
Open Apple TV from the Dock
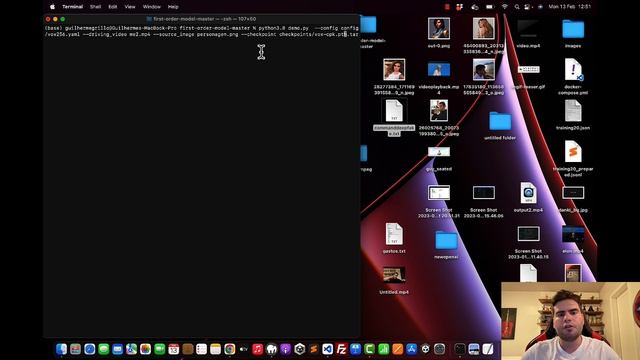[x=244, y=349]
